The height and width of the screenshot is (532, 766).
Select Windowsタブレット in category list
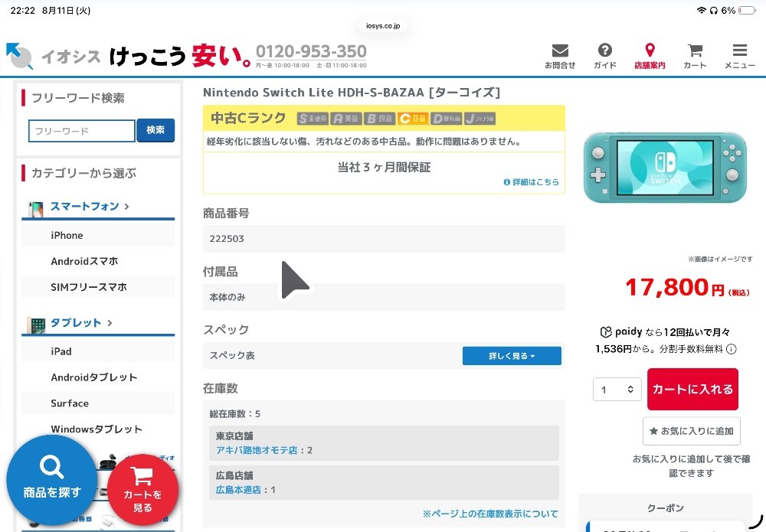(x=98, y=429)
